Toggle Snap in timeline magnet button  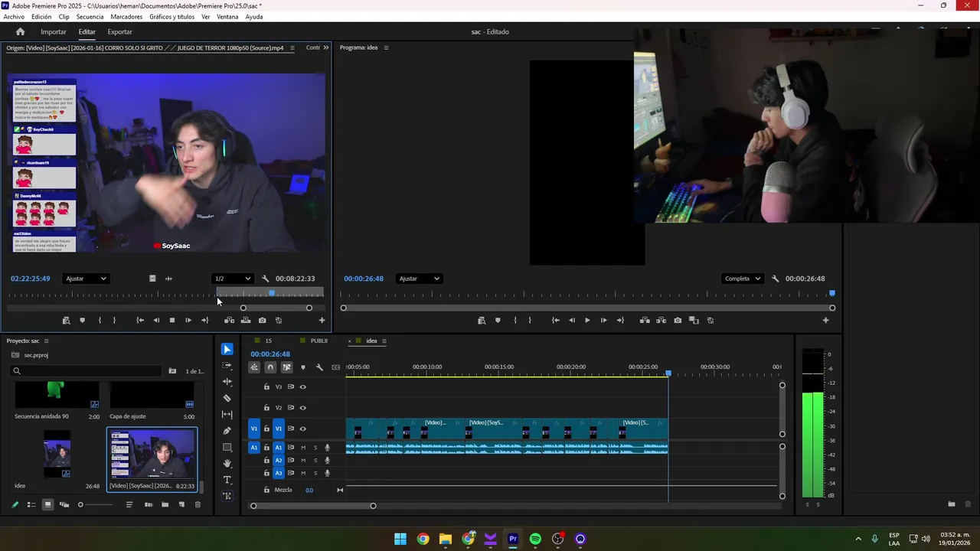tap(270, 367)
